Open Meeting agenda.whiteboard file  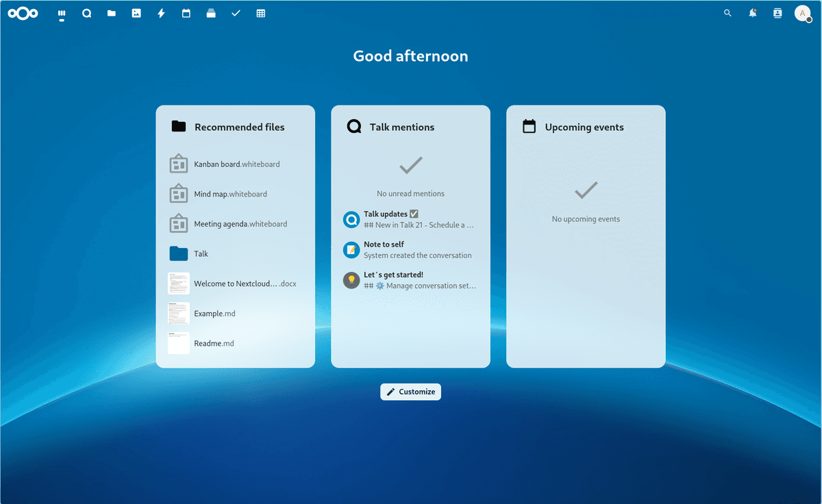point(236,224)
